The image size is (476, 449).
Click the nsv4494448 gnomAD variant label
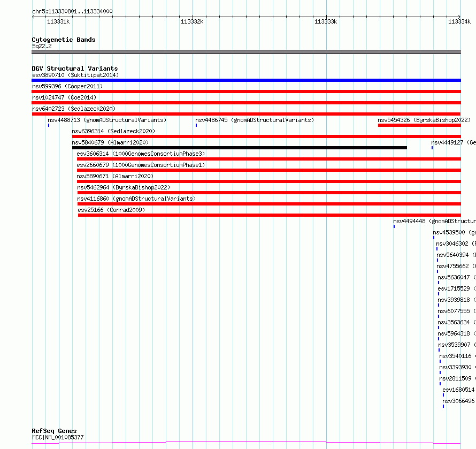[x=434, y=221]
